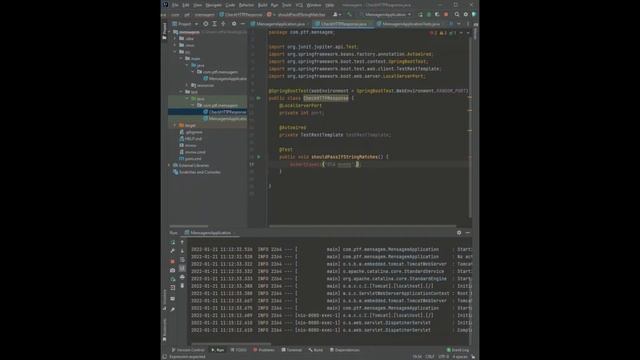This screenshot has height=360, width=640.
Task: Toggle Soft-Wrap in Run console
Action: [x=182, y=260]
